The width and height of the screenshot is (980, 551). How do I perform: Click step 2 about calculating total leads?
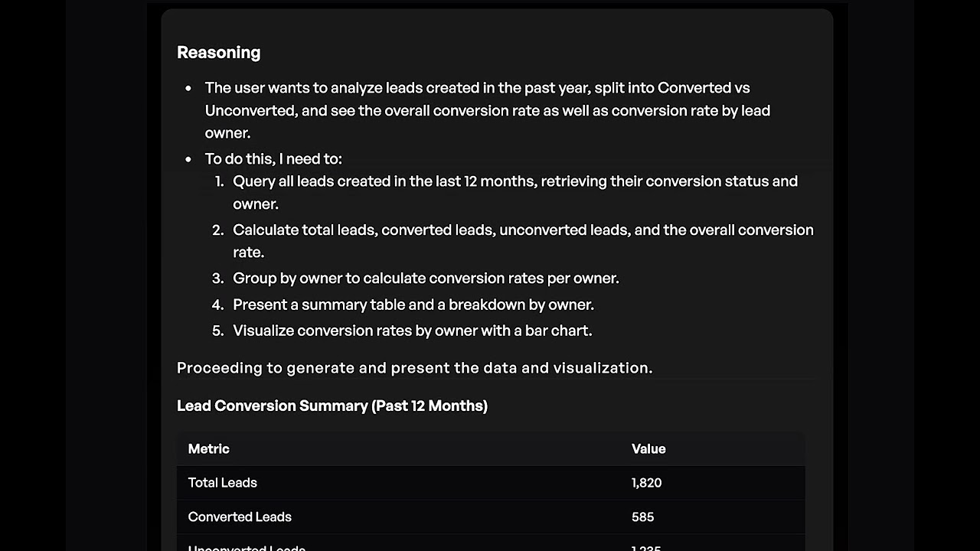[x=523, y=241]
